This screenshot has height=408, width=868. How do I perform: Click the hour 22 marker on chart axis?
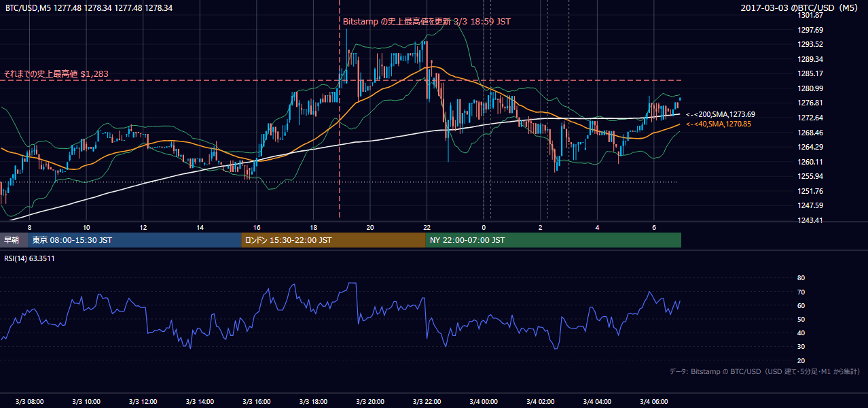coord(427,227)
